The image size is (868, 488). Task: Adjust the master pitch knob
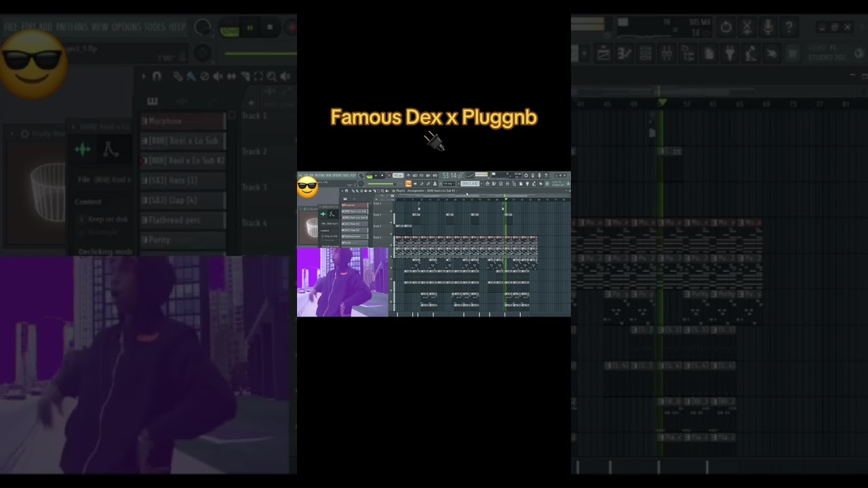pyautogui.click(x=361, y=184)
